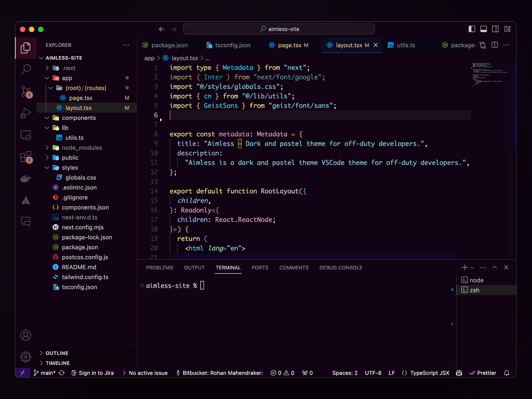Viewport: 532px width, 399px height.
Task: Click the editor minimap code preview
Action: [490, 75]
